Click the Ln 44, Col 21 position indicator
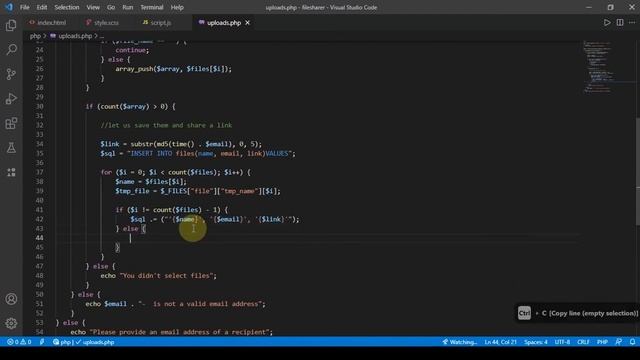The image size is (640, 360). (x=500, y=342)
